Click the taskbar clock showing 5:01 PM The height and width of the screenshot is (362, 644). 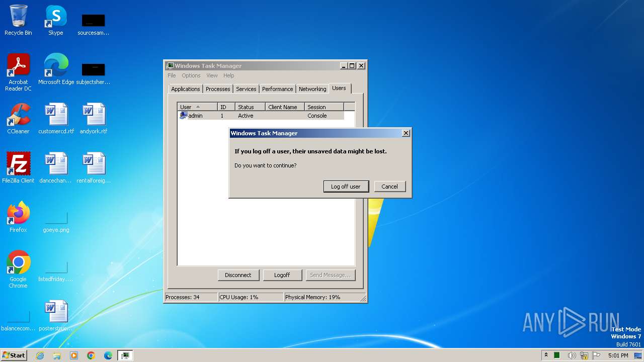click(x=618, y=355)
